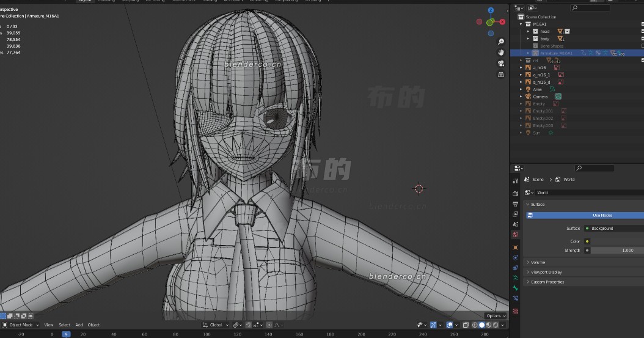Toggle viewport gizmos display button
Screen dimensions: 644x338
tap(433, 325)
